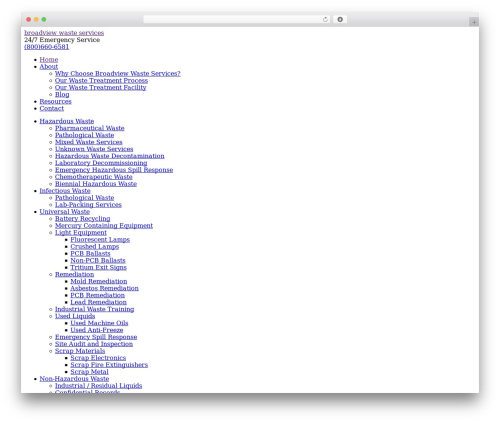Open the Scrap Electronics link
Screen dimensions: 500x423
[x=98, y=358]
